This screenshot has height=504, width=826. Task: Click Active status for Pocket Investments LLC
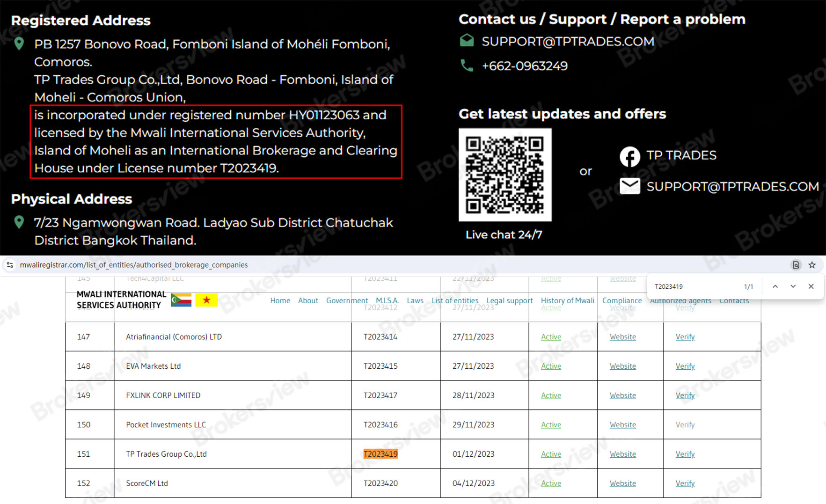pyautogui.click(x=551, y=425)
